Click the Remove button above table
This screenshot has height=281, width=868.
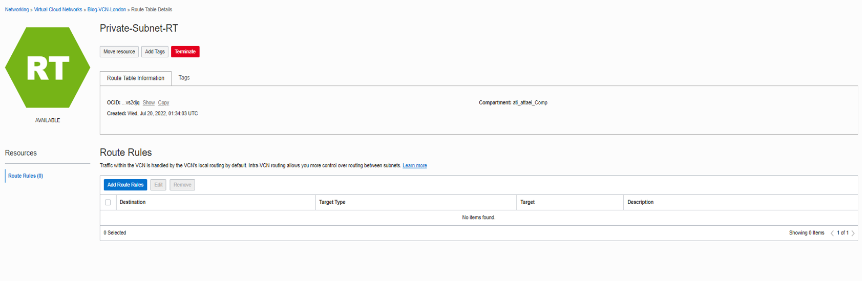182,185
